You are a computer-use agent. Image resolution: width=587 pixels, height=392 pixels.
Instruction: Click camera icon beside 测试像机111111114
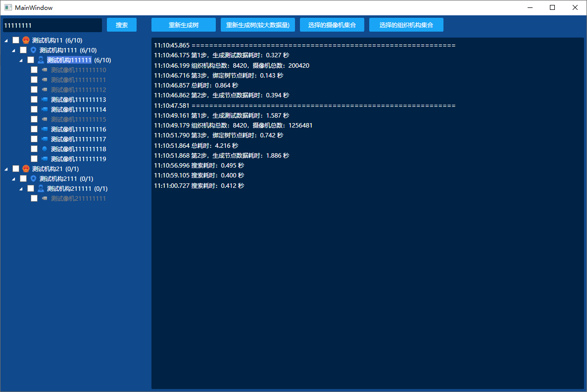point(45,110)
